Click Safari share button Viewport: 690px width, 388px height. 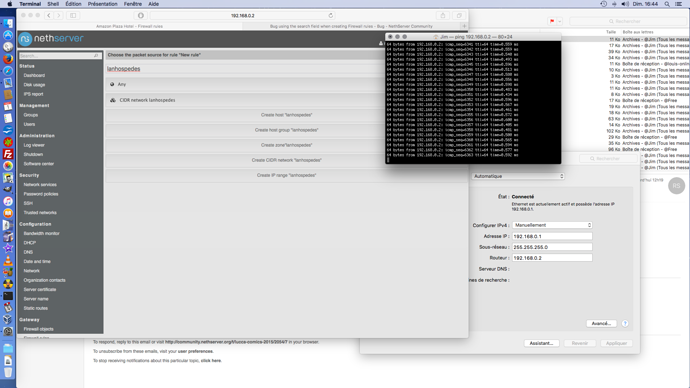pos(443,15)
